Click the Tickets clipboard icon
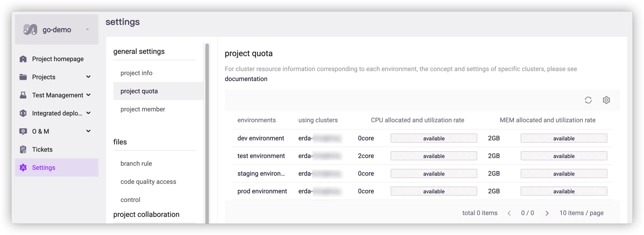The width and height of the screenshot is (644, 235). tap(23, 150)
